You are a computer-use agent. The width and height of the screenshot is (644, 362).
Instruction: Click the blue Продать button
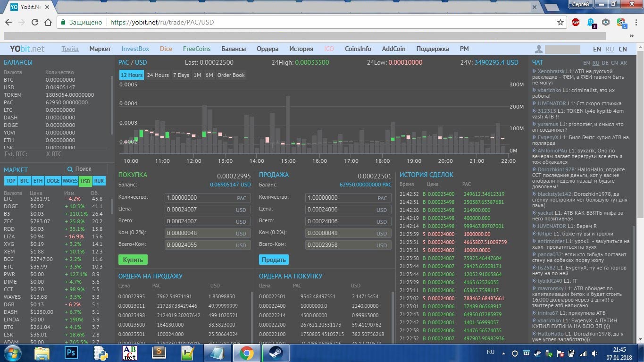[x=274, y=260]
